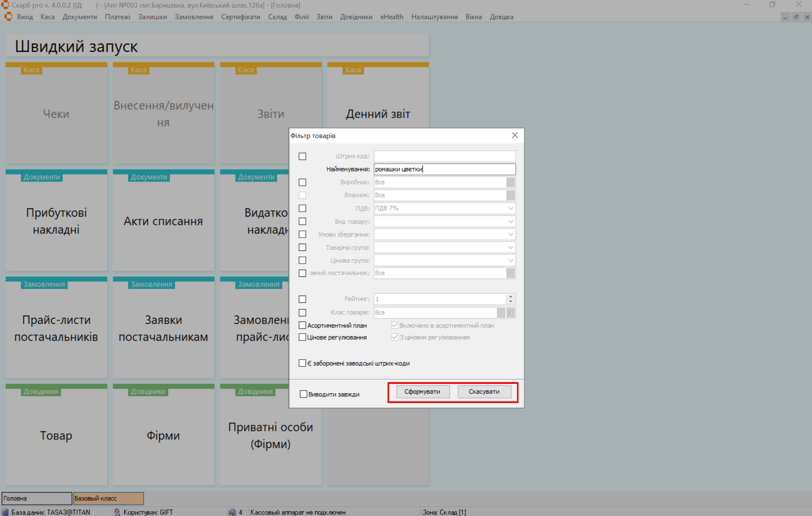
Task: Expand the Товарна група combo box
Action: point(511,247)
